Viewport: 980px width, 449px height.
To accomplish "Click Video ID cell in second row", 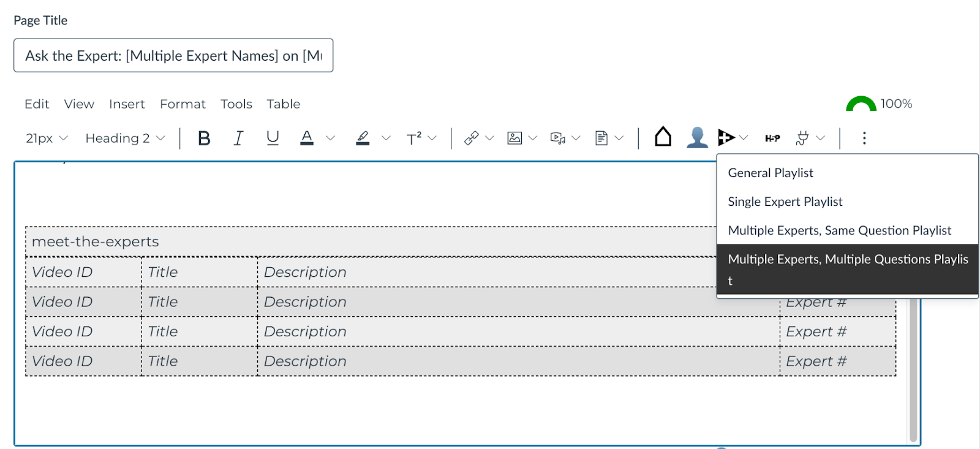I will 83,302.
